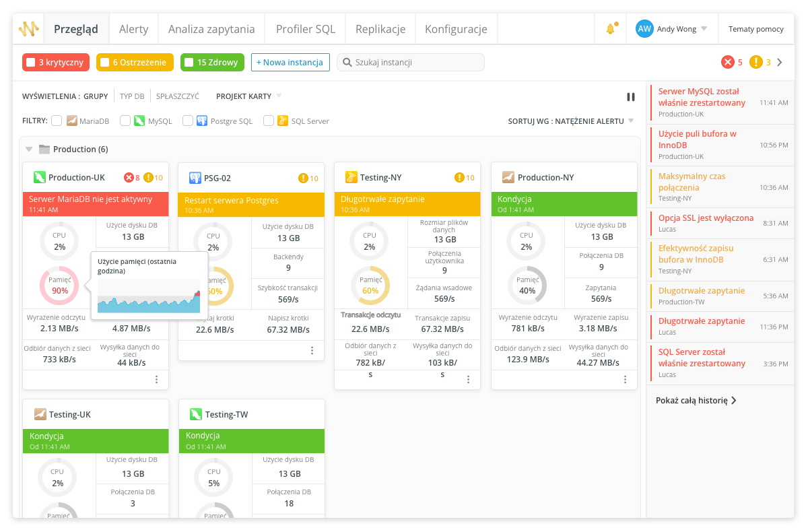Click the SQL Server icon on Testing-NY card
Screen dimensions: 808x532
point(351,177)
